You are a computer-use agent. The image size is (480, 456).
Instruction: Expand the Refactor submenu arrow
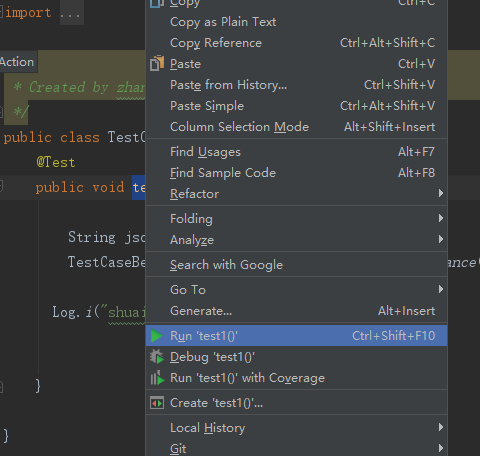click(x=441, y=193)
